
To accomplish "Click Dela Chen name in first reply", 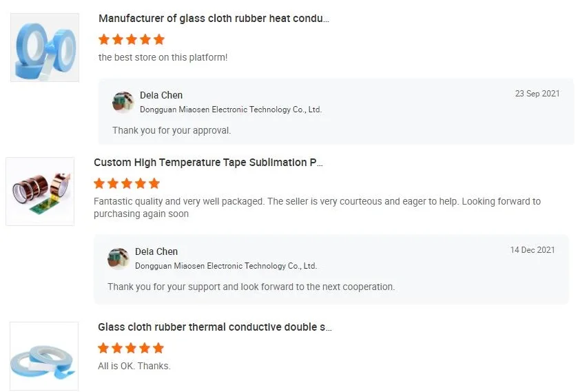I will click(161, 95).
